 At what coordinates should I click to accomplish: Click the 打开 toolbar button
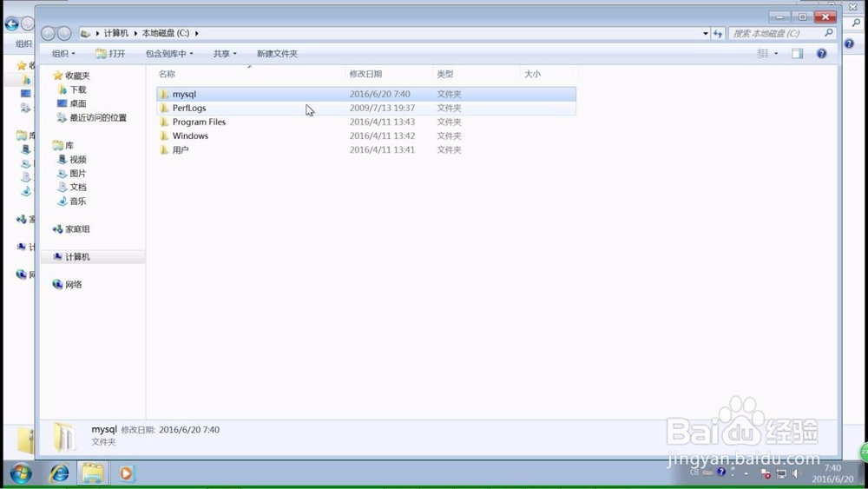point(110,54)
